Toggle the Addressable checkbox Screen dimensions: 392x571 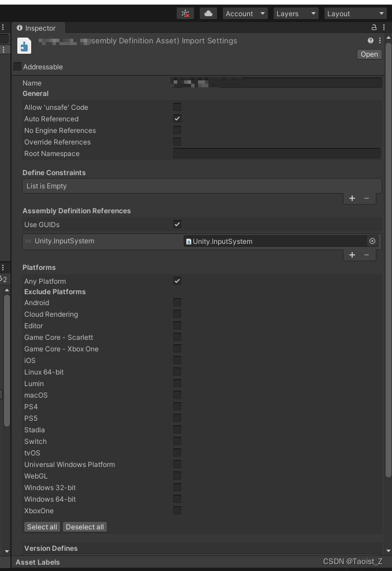click(x=16, y=66)
